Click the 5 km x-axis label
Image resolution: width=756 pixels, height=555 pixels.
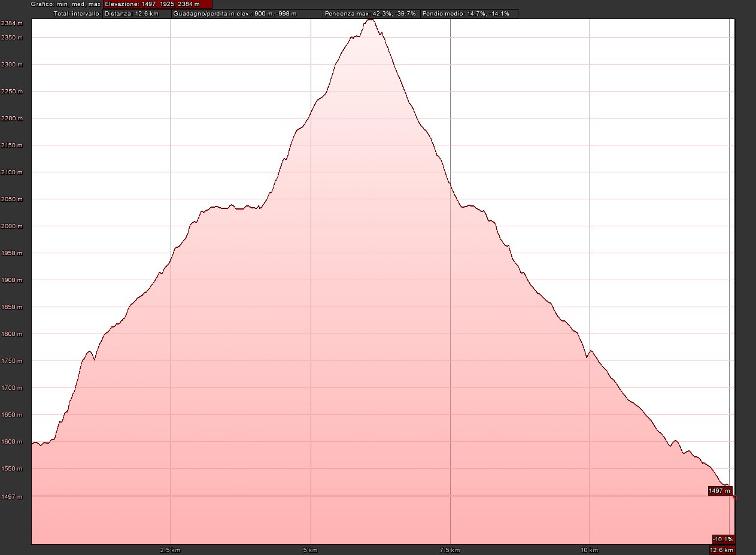[310, 550]
